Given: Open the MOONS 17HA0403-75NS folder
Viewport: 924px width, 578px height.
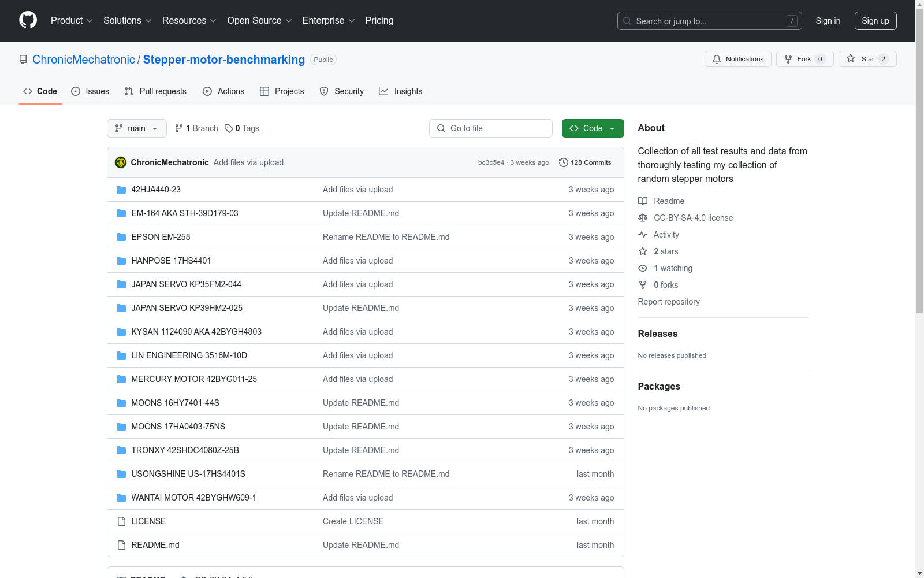Looking at the screenshot, I should click(x=178, y=427).
